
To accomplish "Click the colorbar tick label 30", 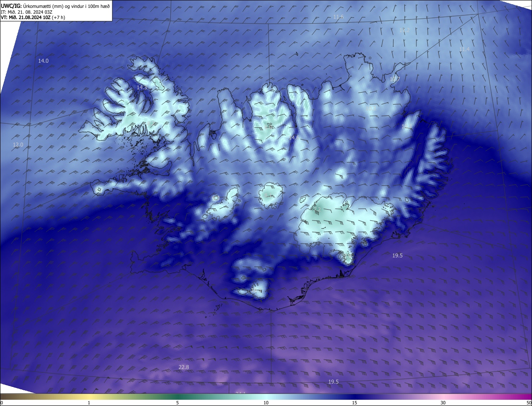I will tap(443, 403).
